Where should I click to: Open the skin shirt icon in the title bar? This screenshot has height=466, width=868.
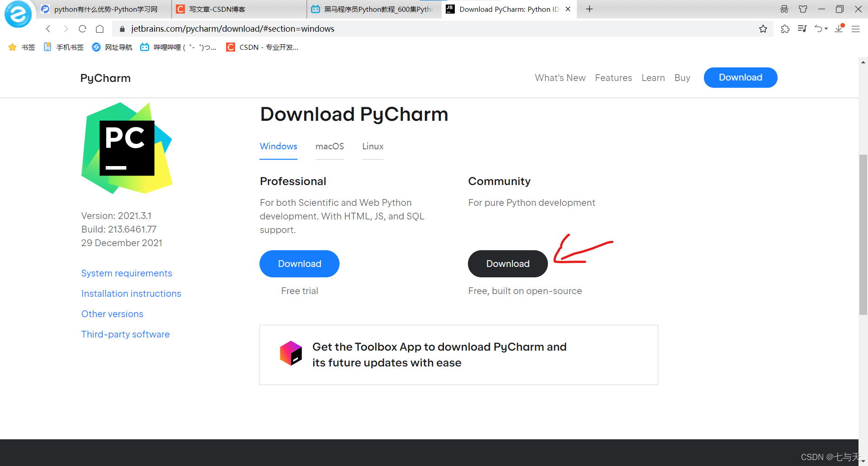803,9
